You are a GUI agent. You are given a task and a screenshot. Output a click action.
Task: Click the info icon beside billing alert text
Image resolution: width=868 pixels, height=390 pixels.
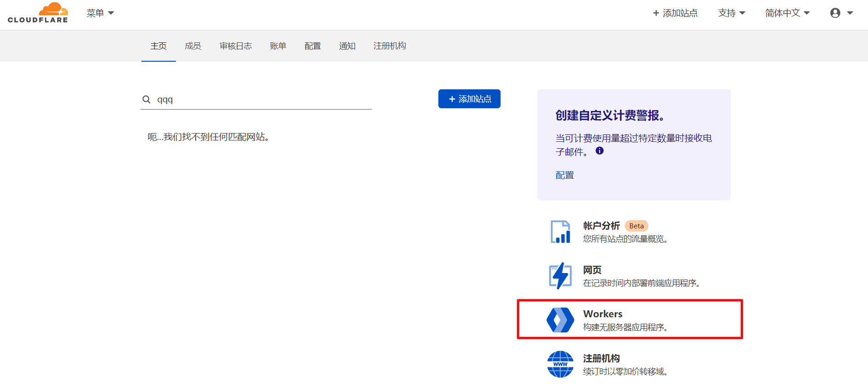point(599,151)
